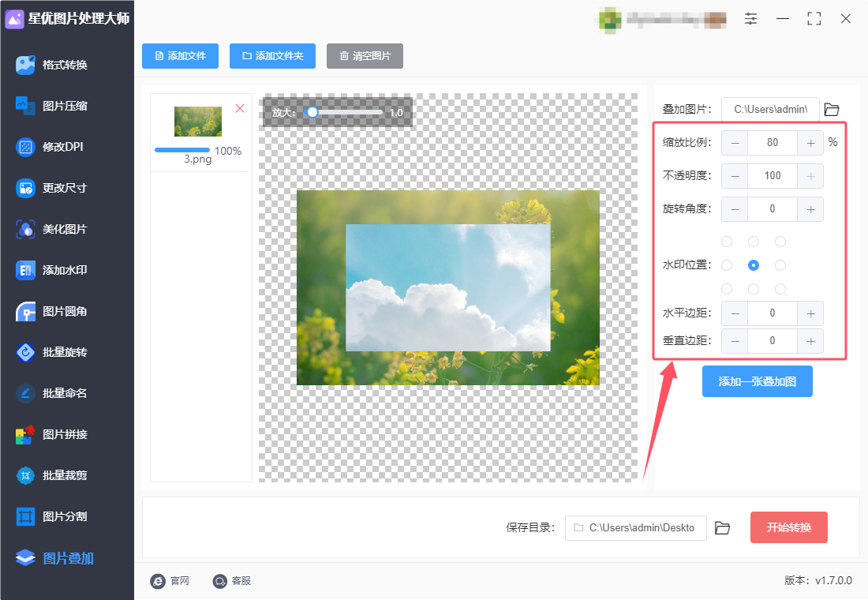Decrease 不透明度 opacity with minus button
The height and width of the screenshot is (600, 868).
pos(735,176)
